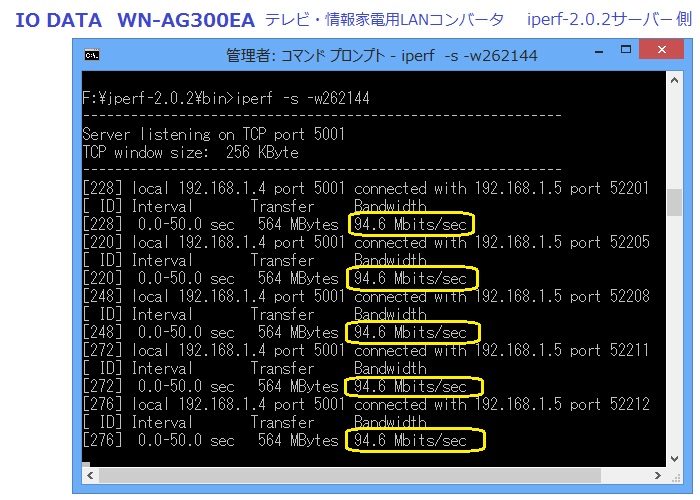
Task: Click the 94.6 Mbits/sec value in row [272]
Action: (x=410, y=386)
